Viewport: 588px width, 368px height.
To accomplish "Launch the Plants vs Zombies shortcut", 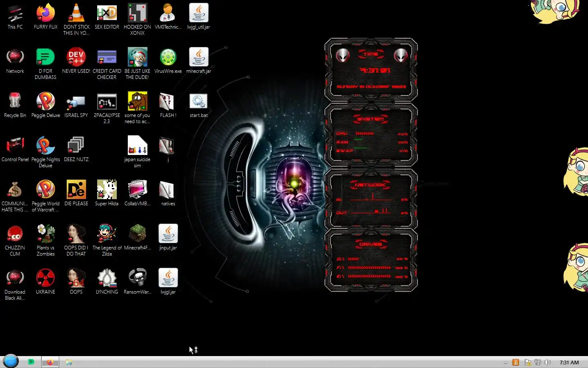I will pyautogui.click(x=46, y=241).
